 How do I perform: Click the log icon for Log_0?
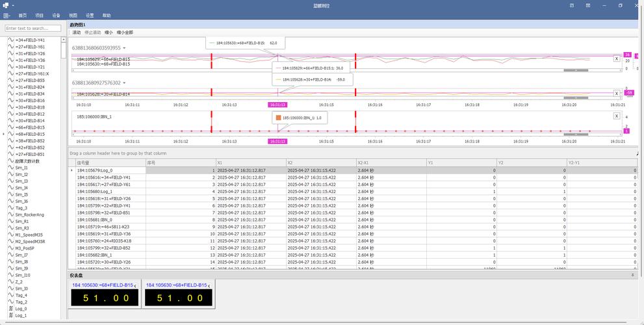coord(11,309)
